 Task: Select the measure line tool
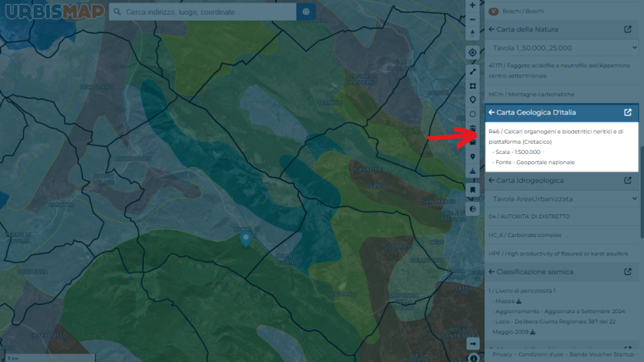pyautogui.click(x=473, y=71)
